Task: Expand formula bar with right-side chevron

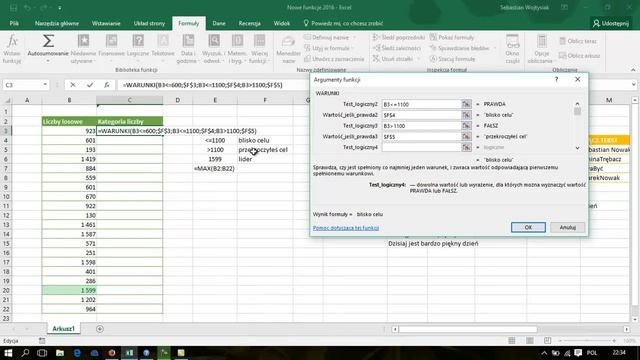Action: [633, 85]
